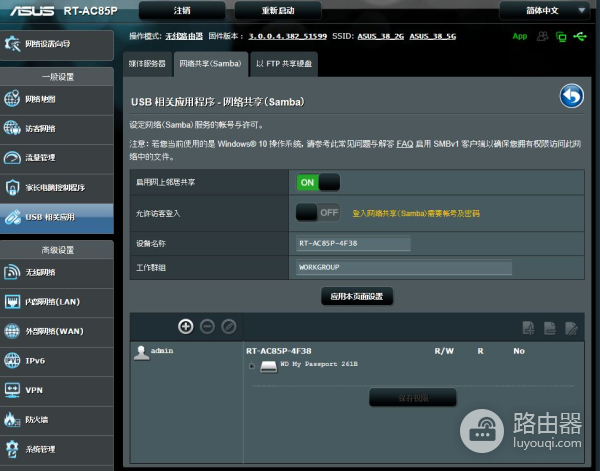Viewport: 600px width, 471px height.
Task: Select the admin user icon
Action: click(x=141, y=353)
